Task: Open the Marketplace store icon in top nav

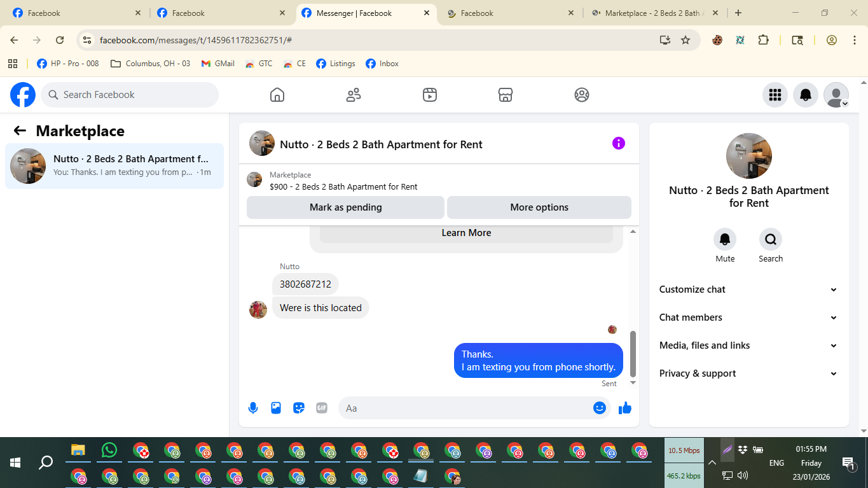Action: [x=506, y=95]
